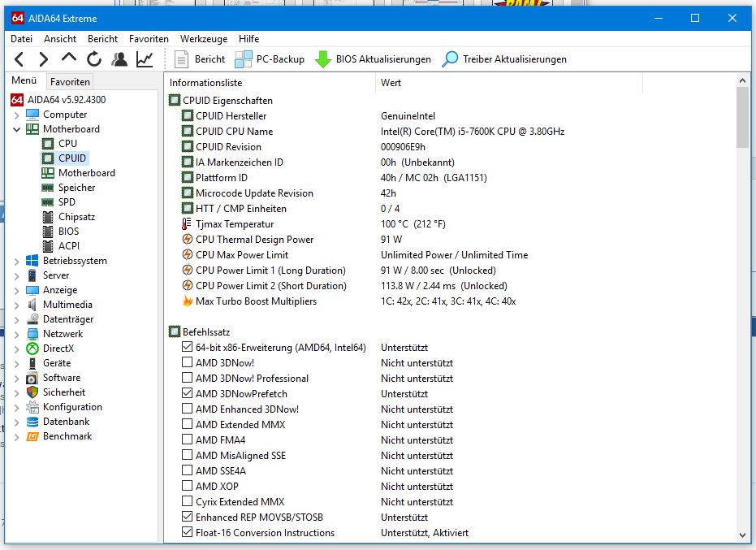Toggle 64-bit x86-Erweiterung checkbox

[x=187, y=347]
